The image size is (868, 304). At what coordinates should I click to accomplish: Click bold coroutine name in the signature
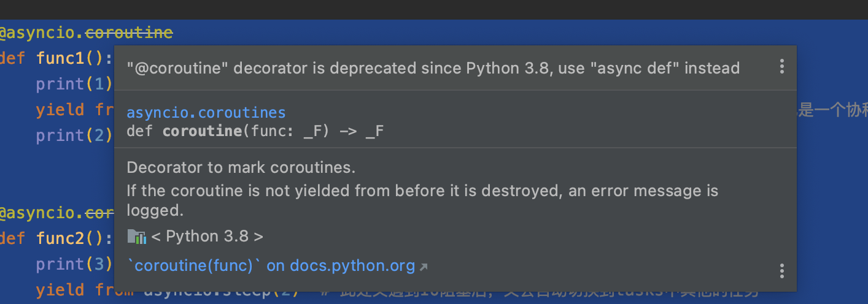click(x=202, y=131)
